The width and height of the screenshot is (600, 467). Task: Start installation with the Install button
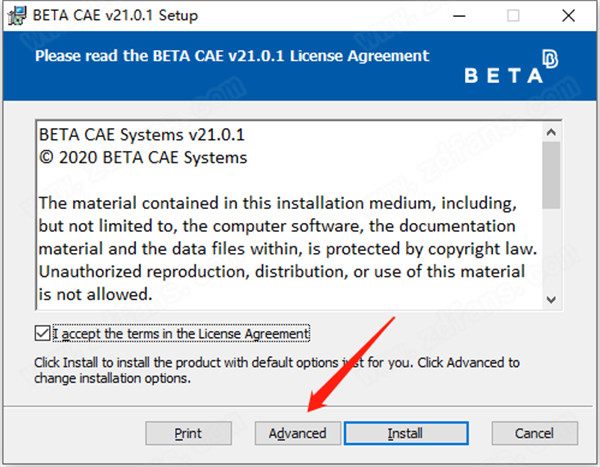406,433
